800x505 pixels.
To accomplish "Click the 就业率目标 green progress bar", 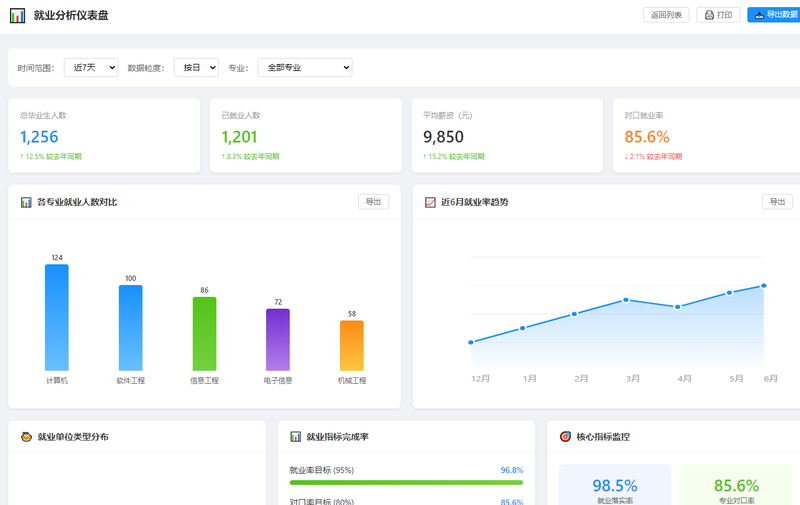I will coord(406,482).
